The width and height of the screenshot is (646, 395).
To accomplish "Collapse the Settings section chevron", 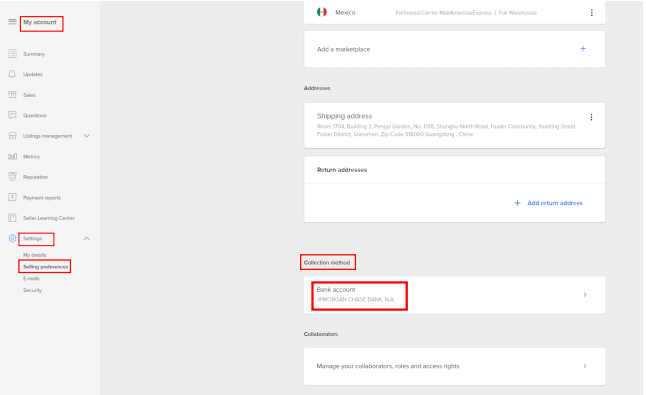I will 87,238.
